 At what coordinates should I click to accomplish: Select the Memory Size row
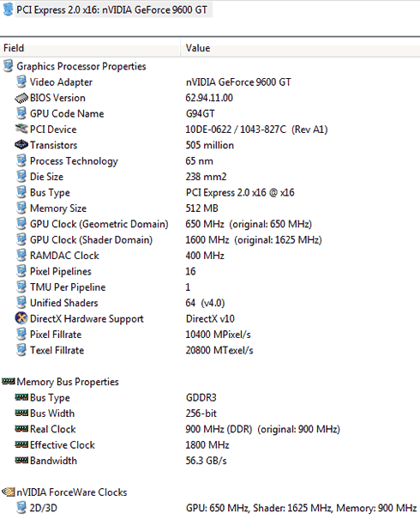(x=210, y=208)
